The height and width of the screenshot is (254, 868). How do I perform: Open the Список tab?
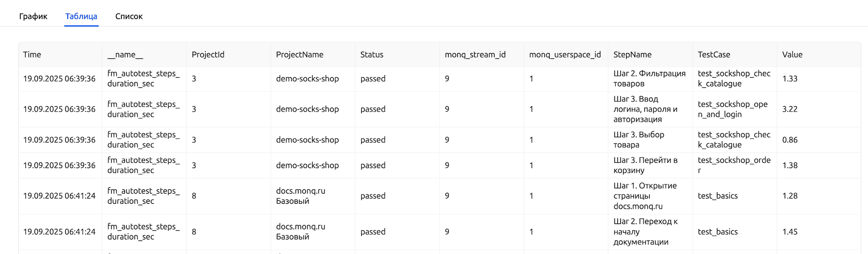click(129, 16)
